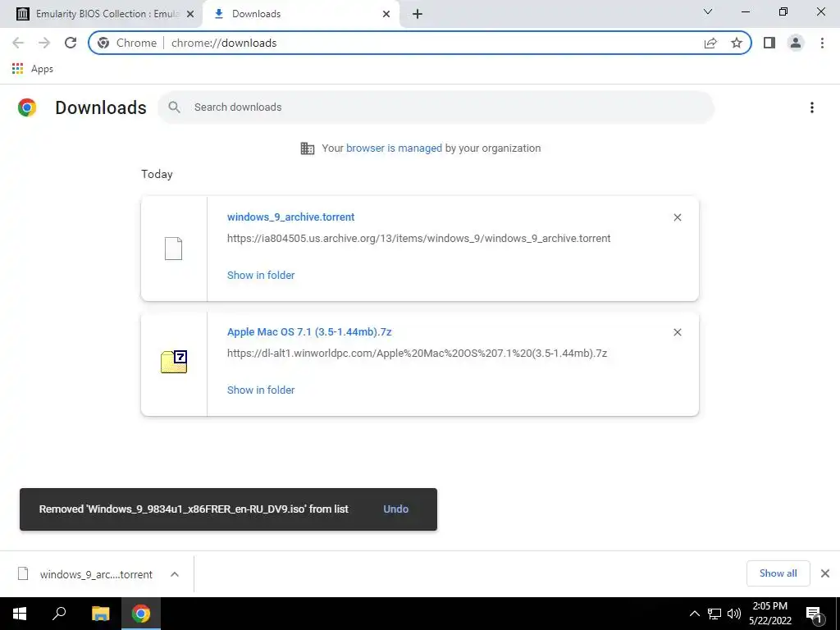Share this page via the share icon
Image resolution: width=840 pixels, height=630 pixels.
coord(710,43)
